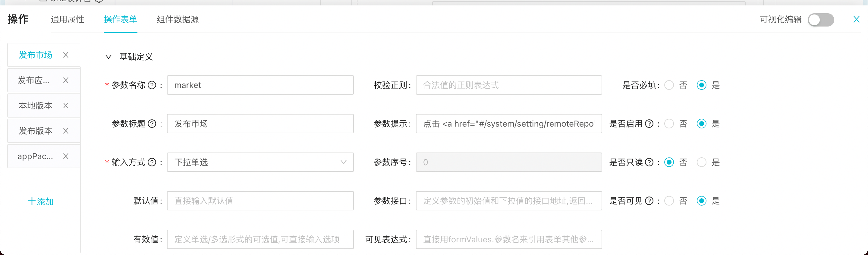The image size is (868, 255).
Task: Click help icon beside 输入方式 label
Action: pos(152,162)
